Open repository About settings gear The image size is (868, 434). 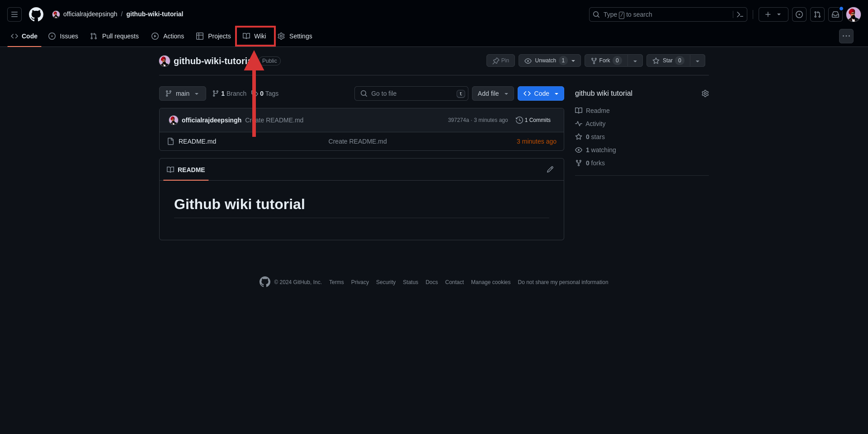pyautogui.click(x=705, y=93)
